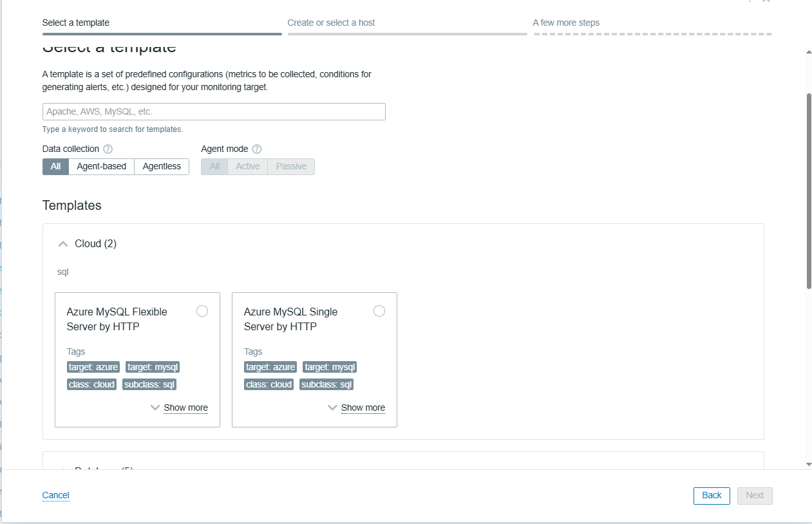Expand Show more on Azure MySQL Single Server card
The height and width of the screenshot is (524, 812).
click(356, 407)
